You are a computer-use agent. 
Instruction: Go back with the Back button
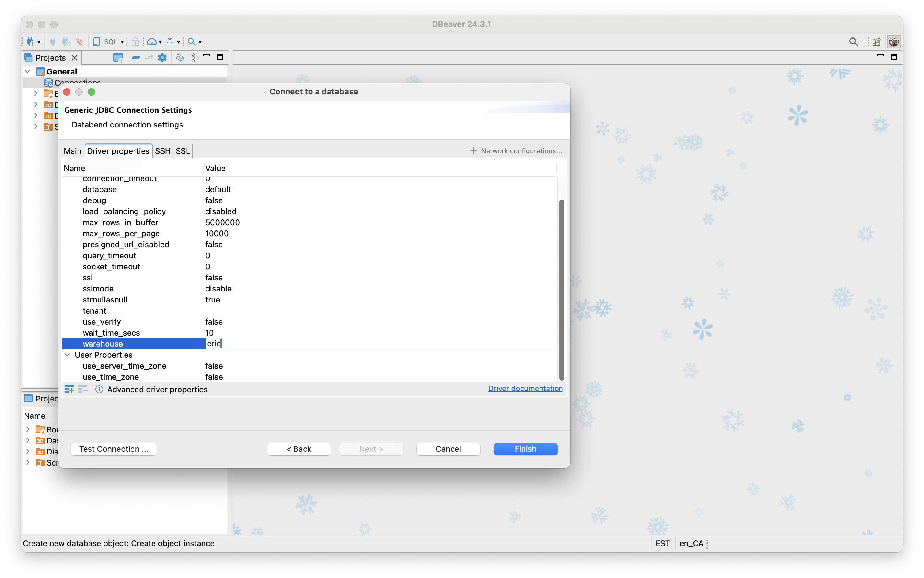click(x=299, y=449)
